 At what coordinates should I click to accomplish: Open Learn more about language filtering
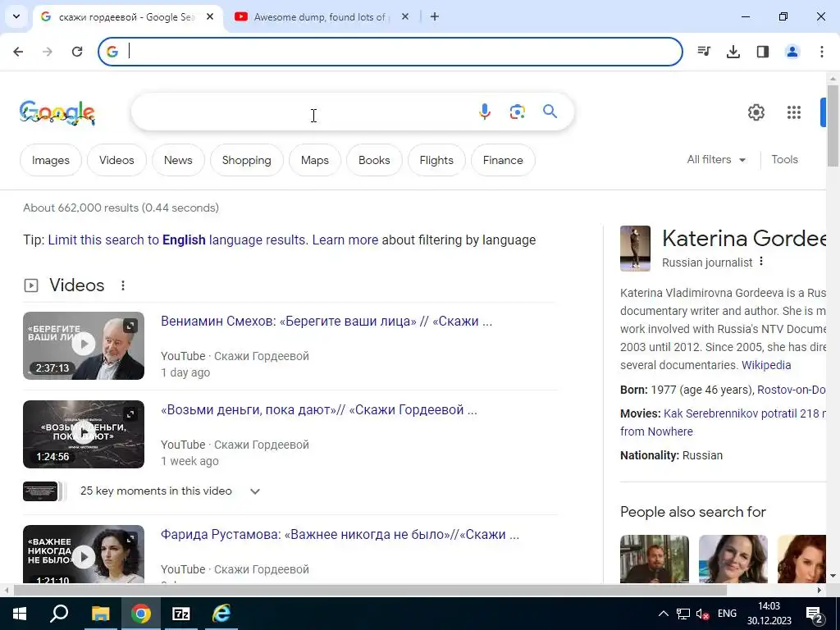click(x=345, y=240)
